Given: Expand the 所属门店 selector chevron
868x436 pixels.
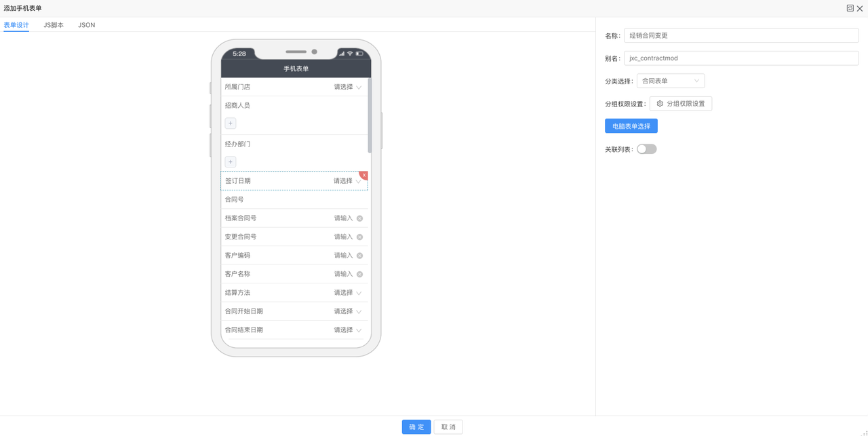Looking at the screenshot, I should coord(359,87).
